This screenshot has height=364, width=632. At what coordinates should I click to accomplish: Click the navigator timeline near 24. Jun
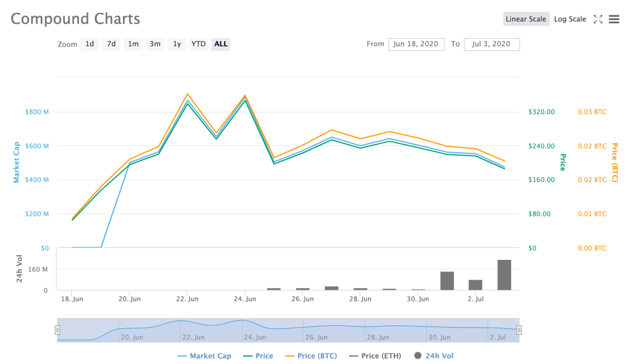(255, 337)
